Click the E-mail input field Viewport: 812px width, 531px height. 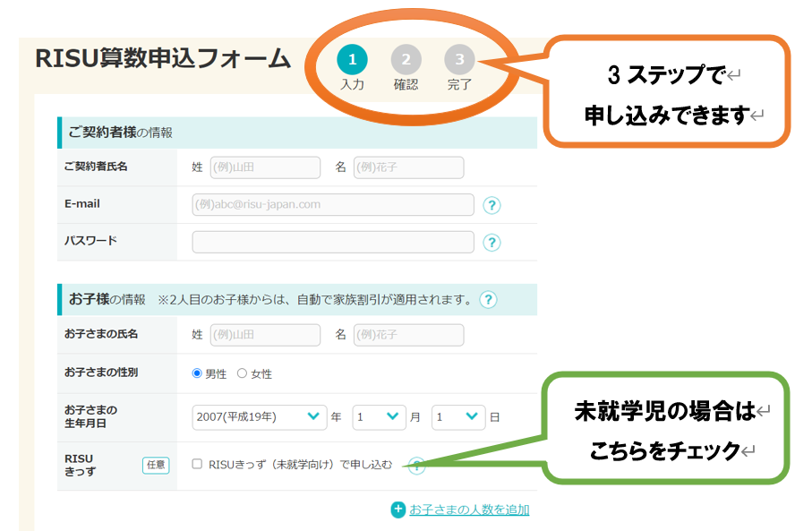(x=333, y=205)
